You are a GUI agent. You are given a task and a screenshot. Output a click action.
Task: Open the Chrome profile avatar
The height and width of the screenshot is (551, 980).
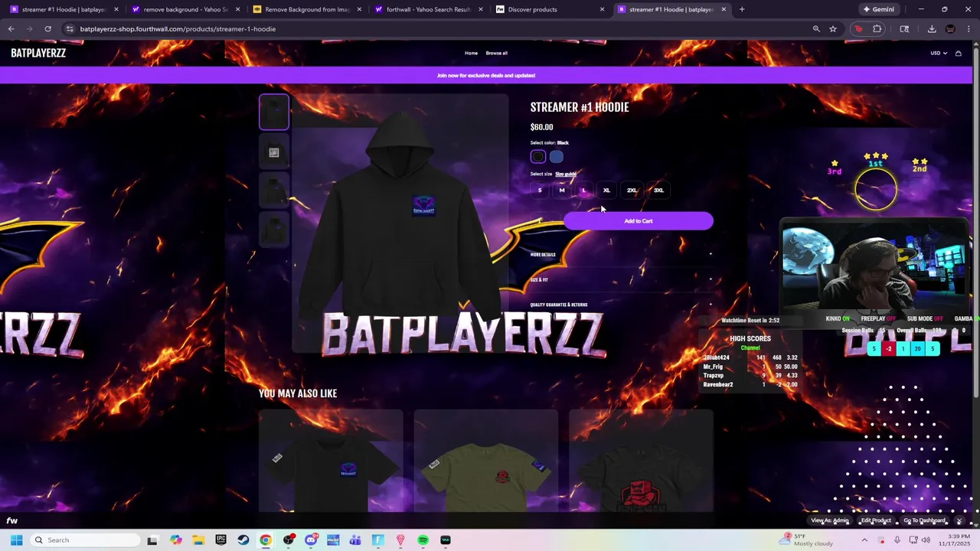950,28
